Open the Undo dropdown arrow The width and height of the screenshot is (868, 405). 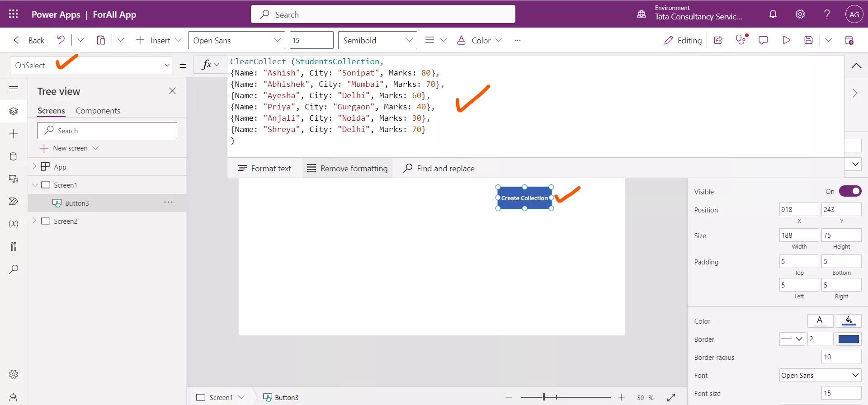click(80, 40)
